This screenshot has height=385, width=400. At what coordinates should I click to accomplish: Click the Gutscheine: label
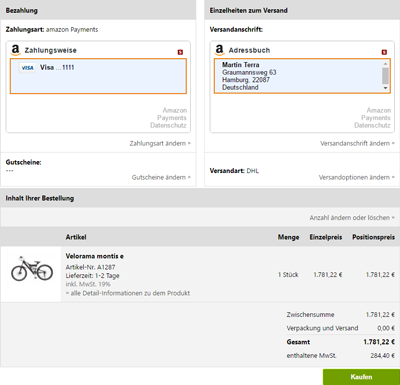(23, 162)
